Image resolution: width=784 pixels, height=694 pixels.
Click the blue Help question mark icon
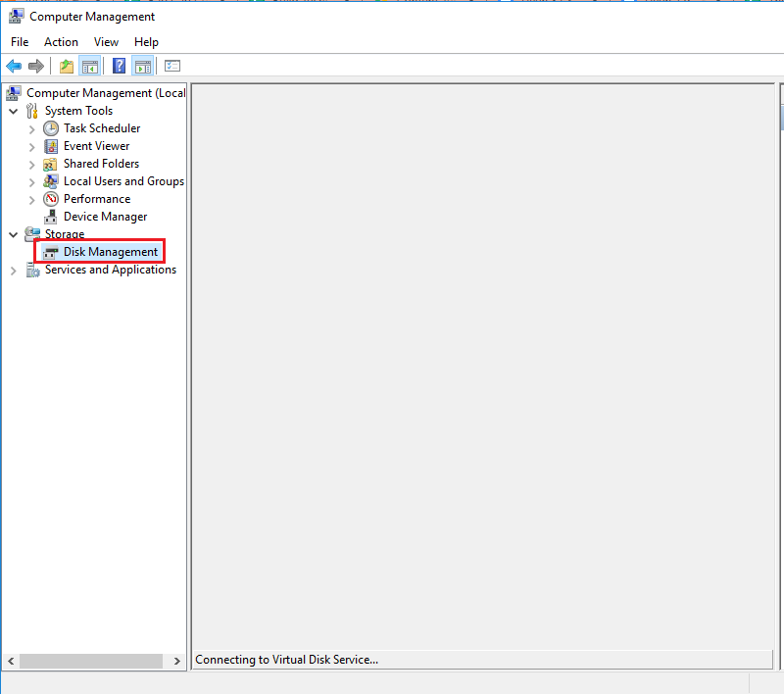[x=119, y=66]
